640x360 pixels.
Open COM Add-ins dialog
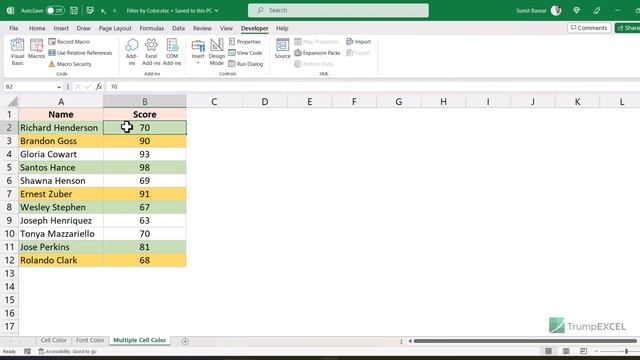172,52
